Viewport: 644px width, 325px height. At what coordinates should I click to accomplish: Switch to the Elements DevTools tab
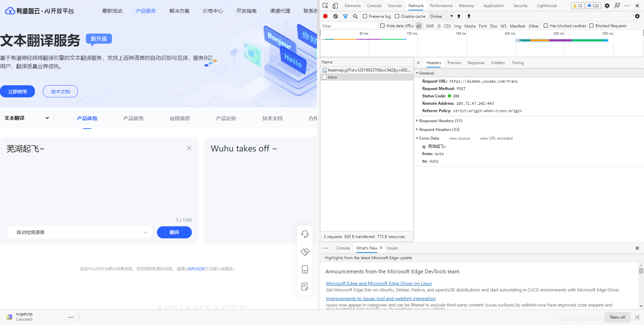[x=353, y=6]
